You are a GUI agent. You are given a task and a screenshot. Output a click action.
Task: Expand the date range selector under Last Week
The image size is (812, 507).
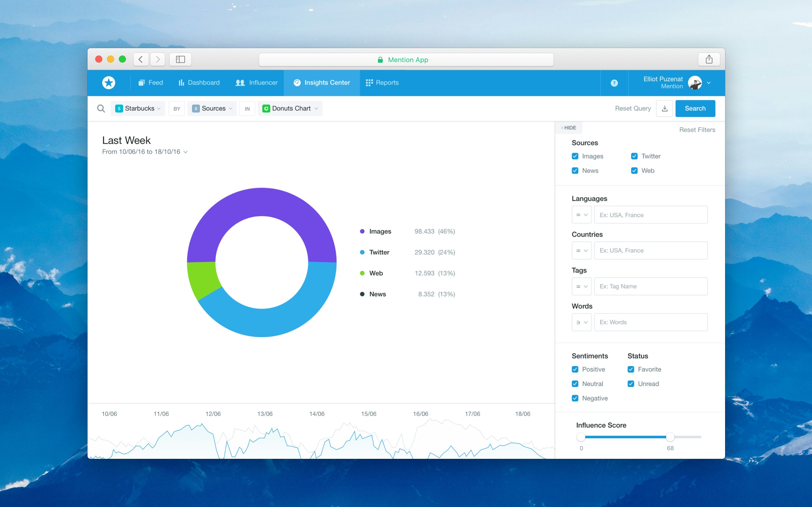[x=186, y=151]
